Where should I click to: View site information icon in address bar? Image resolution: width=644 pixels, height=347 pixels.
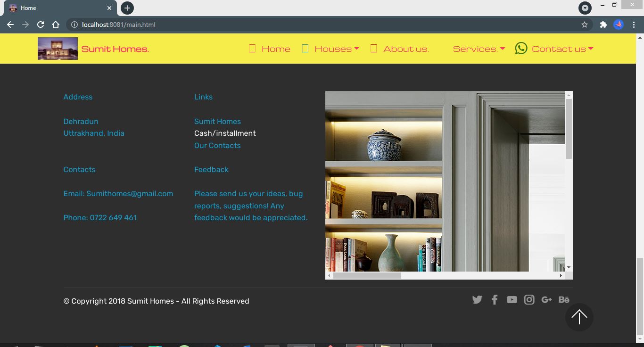(x=74, y=25)
